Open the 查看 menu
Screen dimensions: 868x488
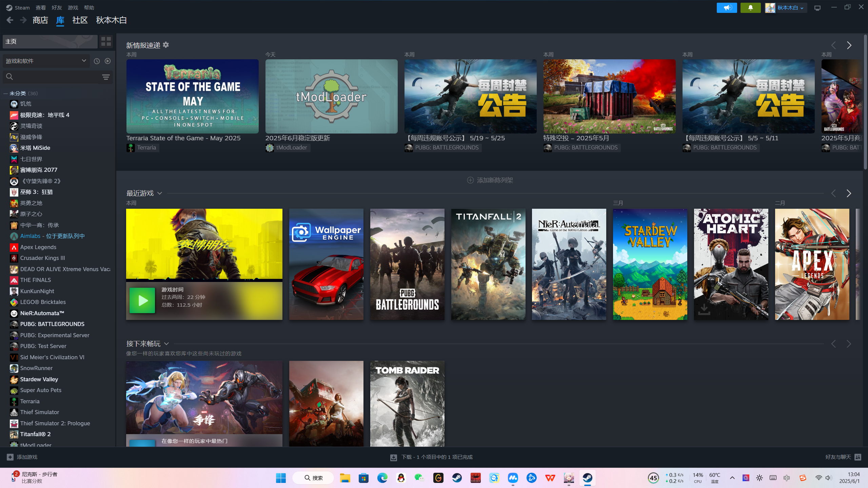click(41, 7)
